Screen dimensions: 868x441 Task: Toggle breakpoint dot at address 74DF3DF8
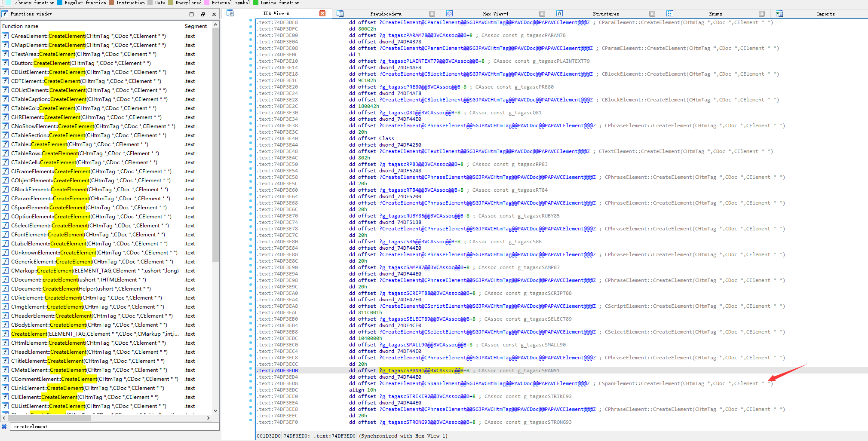[x=251, y=20]
